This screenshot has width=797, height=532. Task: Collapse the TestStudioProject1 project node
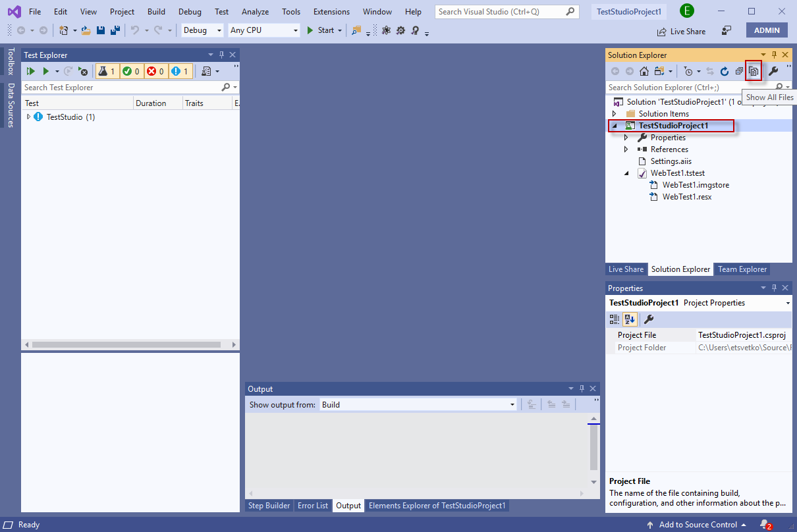pyautogui.click(x=615, y=126)
